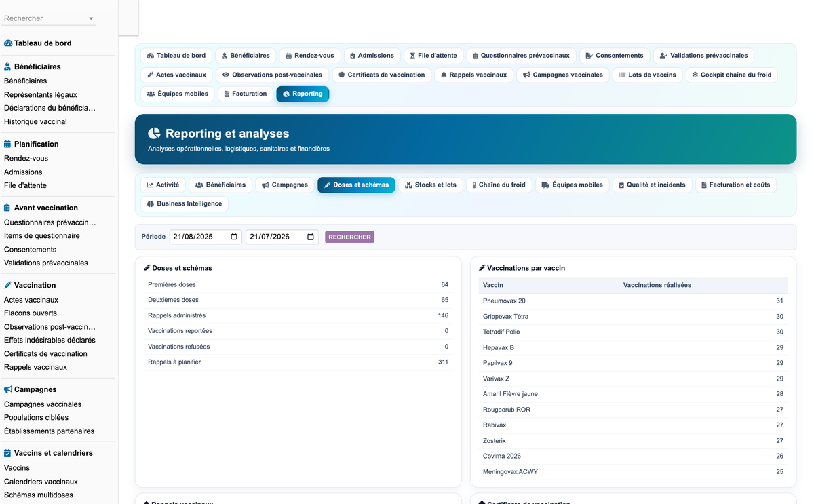The image size is (814, 504).
Task: Open Calendriers vaccinaux sidebar link
Action: [x=41, y=481]
